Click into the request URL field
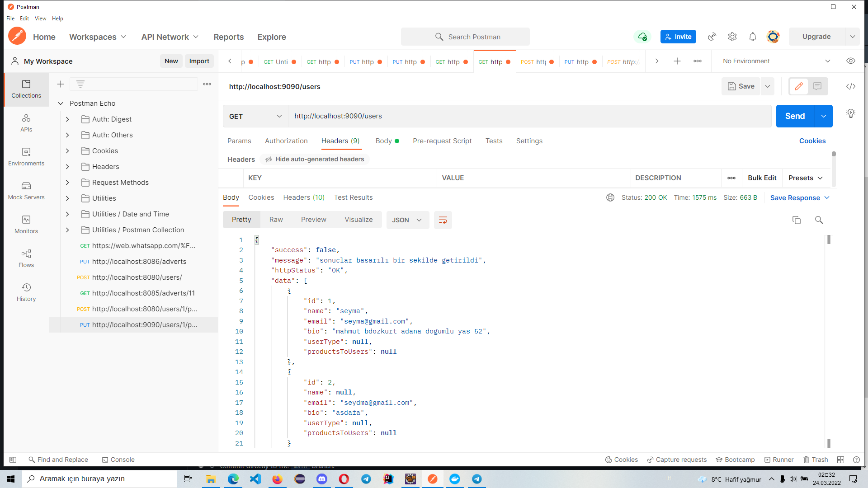Viewport: 868px width, 488px height. point(452,116)
